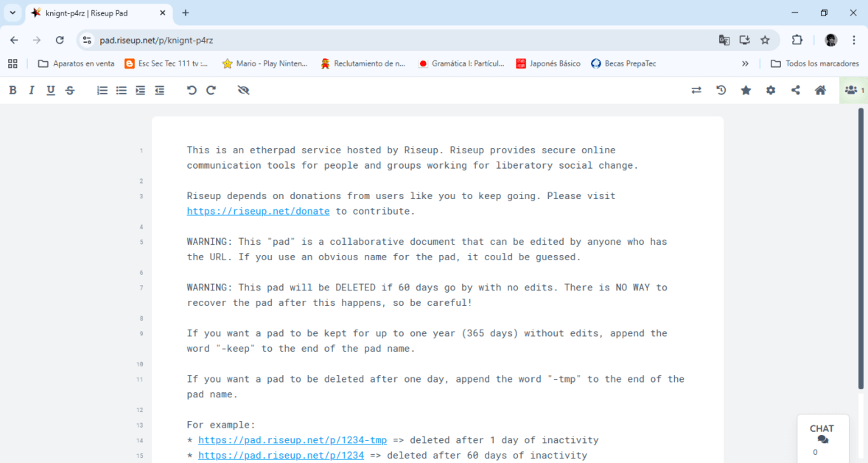The width and height of the screenshot is (868, 463).
Task: Open the CHAT box button
Action: [x=822, y=437]
